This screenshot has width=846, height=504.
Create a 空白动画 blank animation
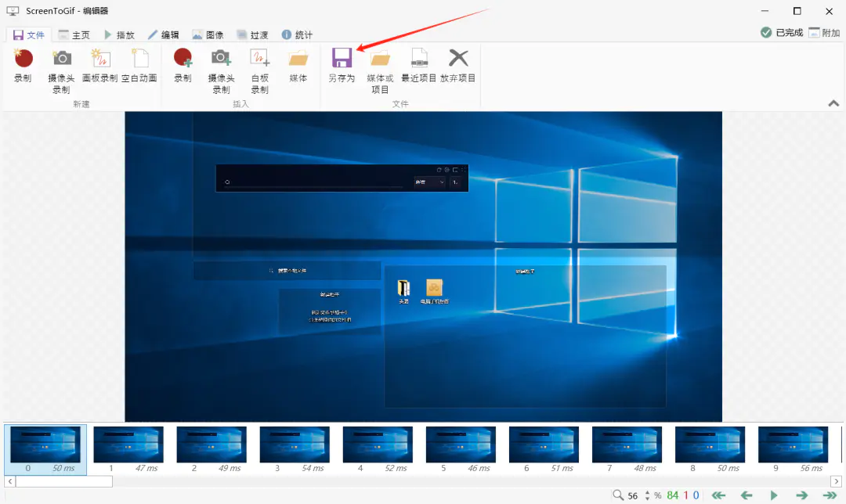click(139, 66)
